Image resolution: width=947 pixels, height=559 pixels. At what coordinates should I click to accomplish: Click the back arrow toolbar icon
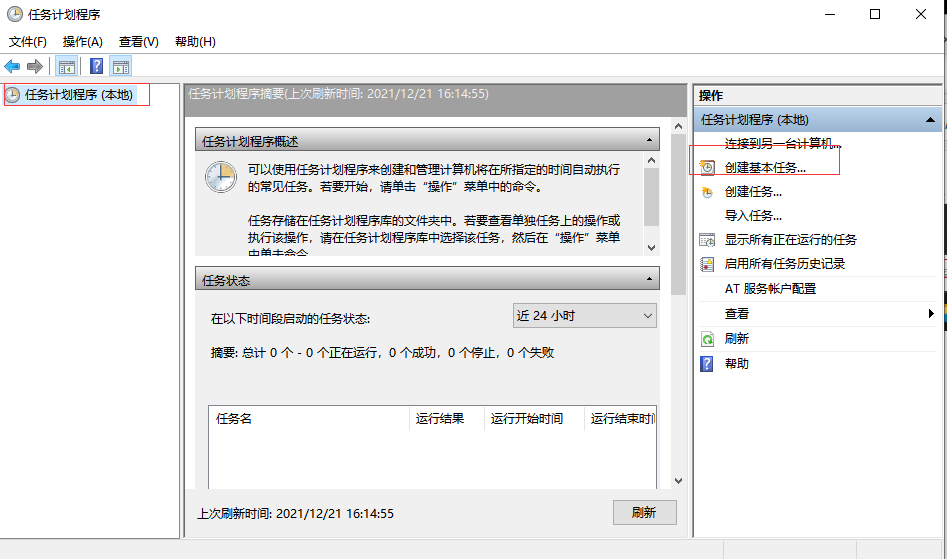pos(12,66)
